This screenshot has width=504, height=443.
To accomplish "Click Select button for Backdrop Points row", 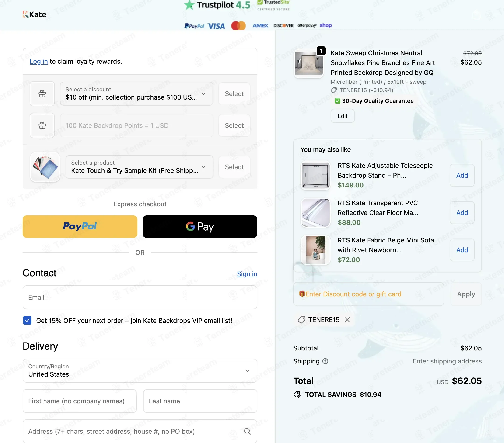I will click(x=234, y=125).
